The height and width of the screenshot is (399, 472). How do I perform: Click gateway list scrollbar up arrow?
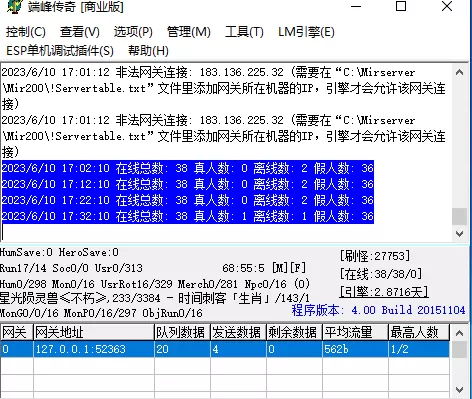pos(459,333)
